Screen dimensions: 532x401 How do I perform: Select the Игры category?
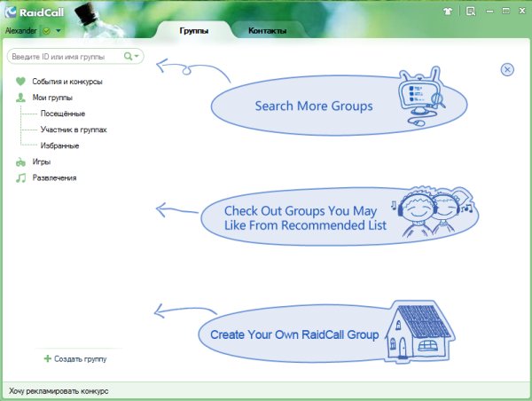tap(42, 162)
